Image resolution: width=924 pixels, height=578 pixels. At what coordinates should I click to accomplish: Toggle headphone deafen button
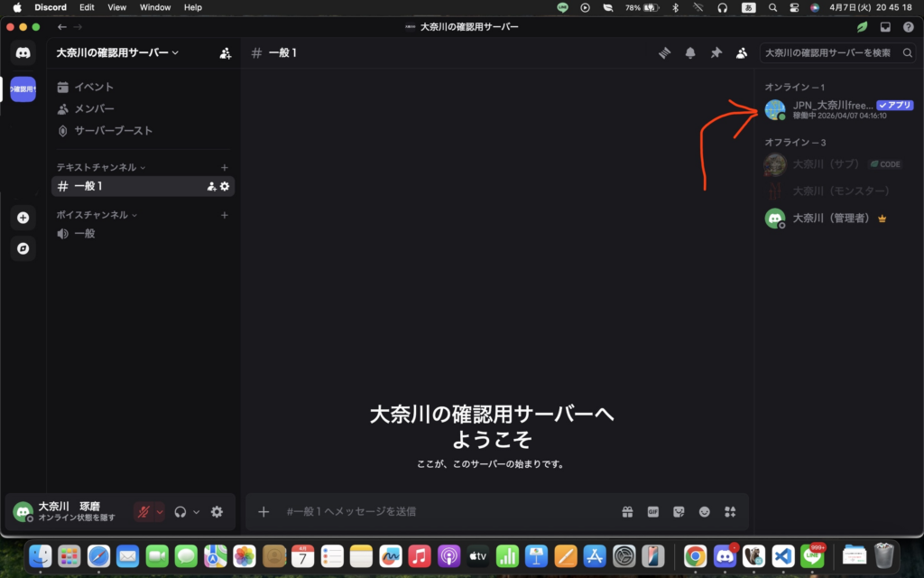(x=180, y=512)
